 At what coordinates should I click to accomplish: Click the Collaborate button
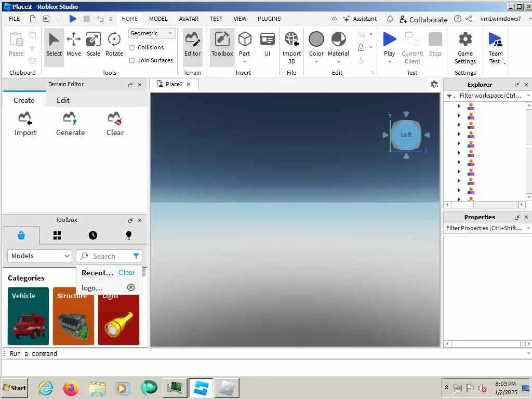(x=423, y=19)
